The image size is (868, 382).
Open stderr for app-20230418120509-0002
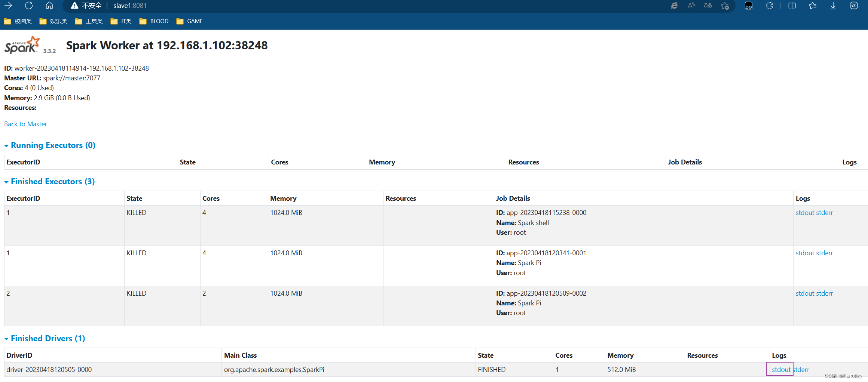click(x=825, y=293)
